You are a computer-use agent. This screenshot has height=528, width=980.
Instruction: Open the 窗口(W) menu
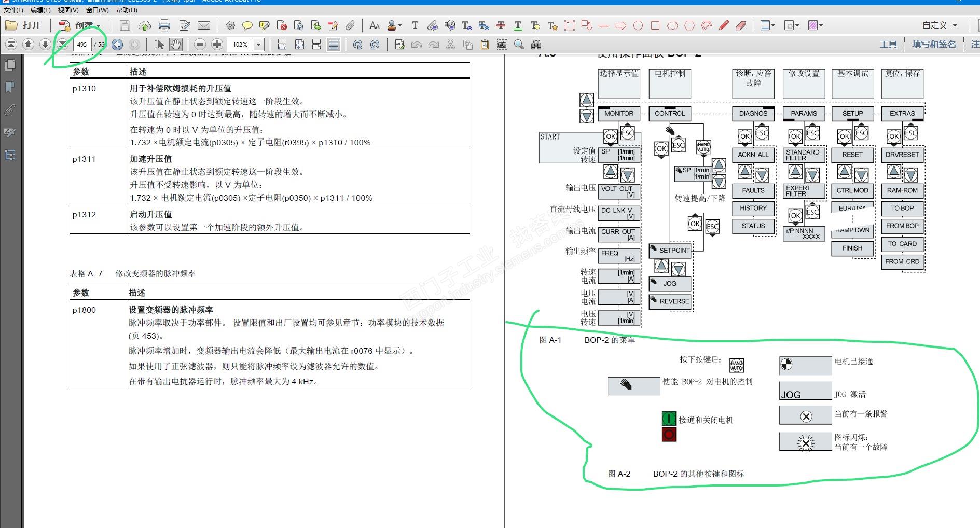click(x=97, y=10)
